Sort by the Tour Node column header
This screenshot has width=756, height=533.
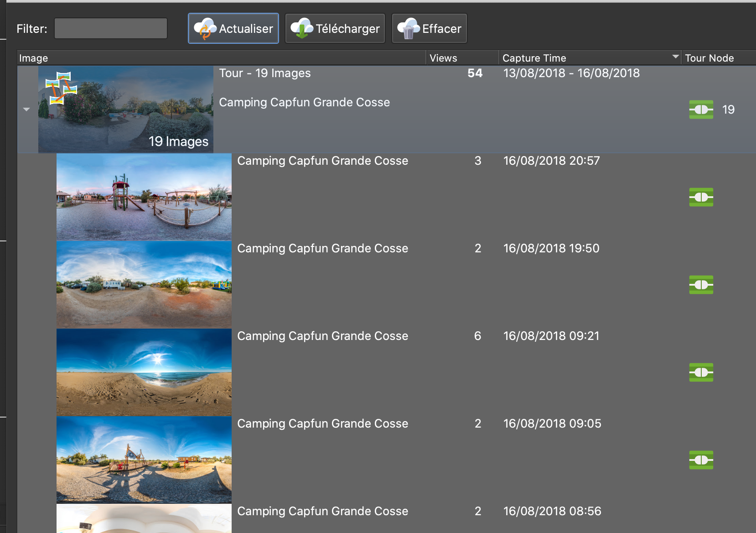[719, 58]
